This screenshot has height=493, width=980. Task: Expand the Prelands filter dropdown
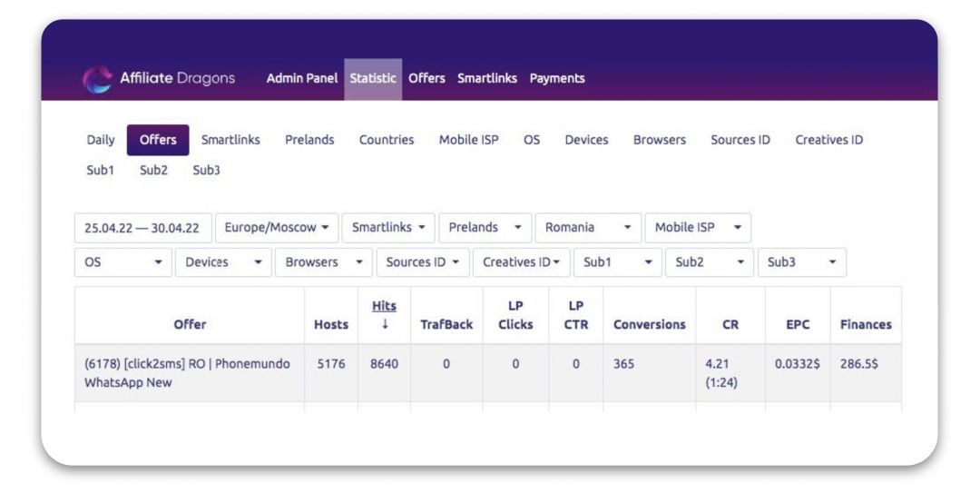(x=485, y=228)
